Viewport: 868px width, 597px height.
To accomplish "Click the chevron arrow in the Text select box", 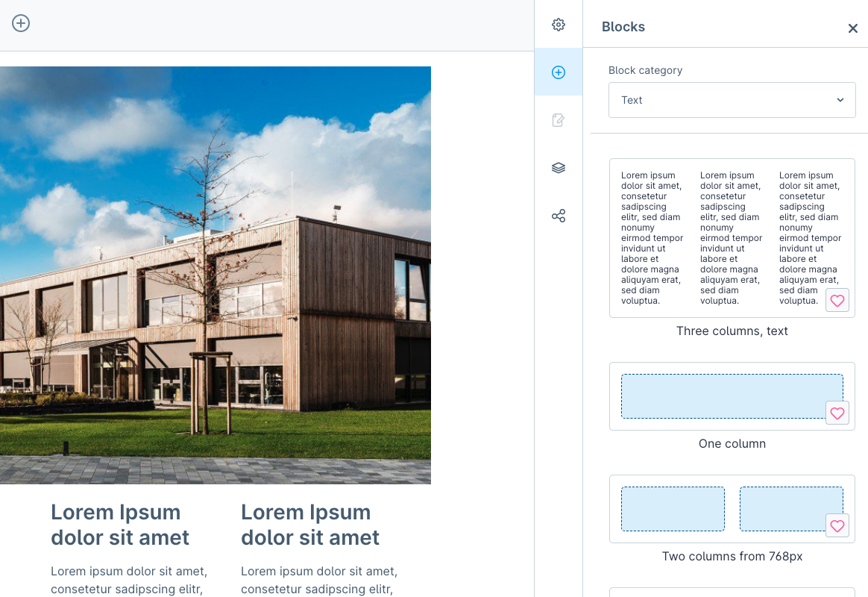I will click(x=840, y=100).
